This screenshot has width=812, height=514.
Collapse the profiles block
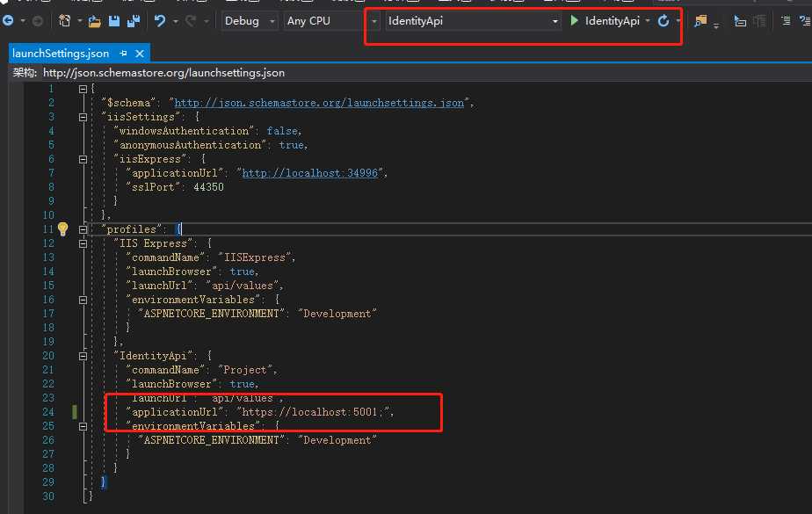[83, 229]
